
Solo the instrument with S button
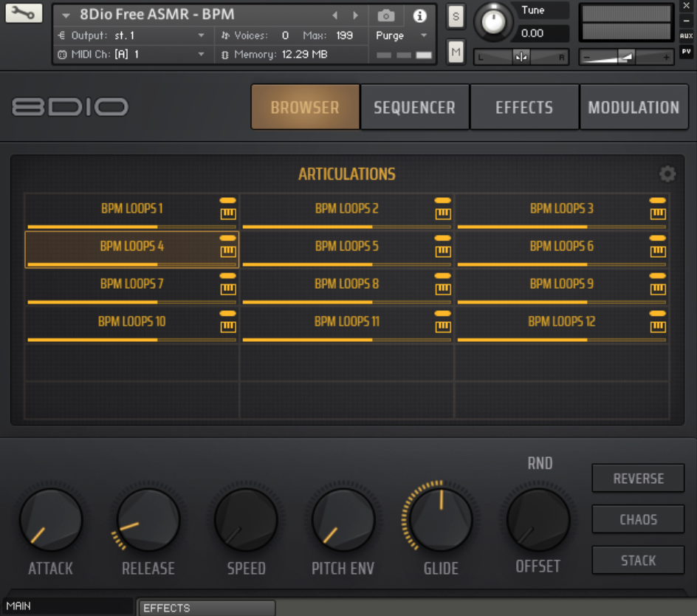pyautogui.click(x=456, y=17)
